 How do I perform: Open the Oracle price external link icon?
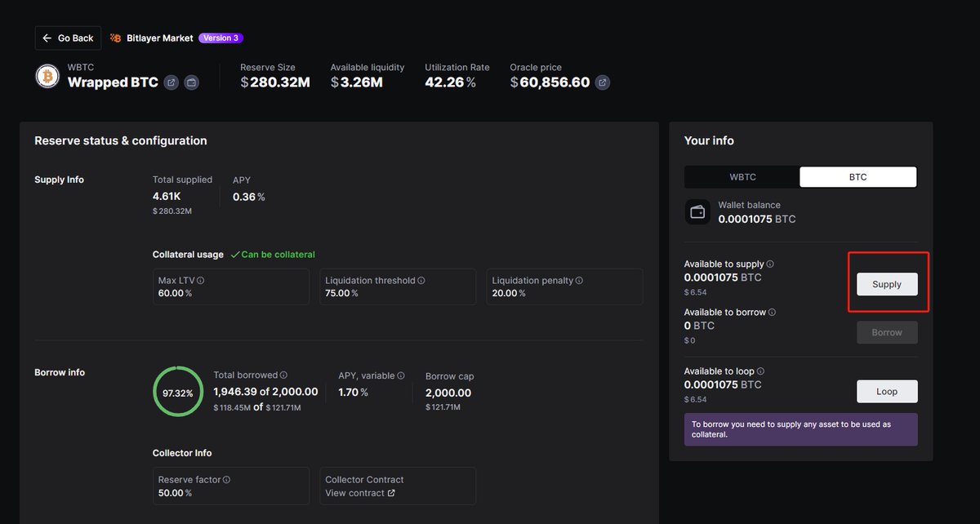click(x=602, y=82)
